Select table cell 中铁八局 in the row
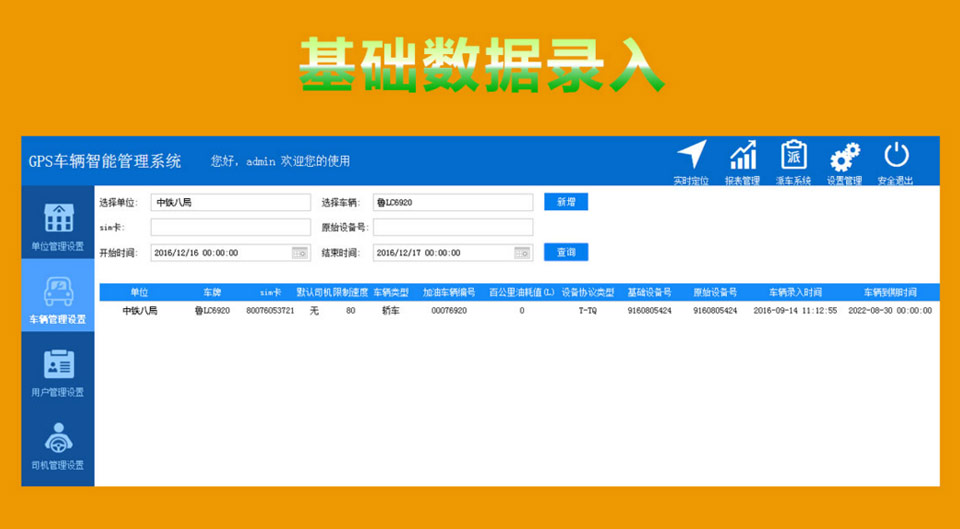Viewport: 960px width, 529px height. click(x=140, y=311)
